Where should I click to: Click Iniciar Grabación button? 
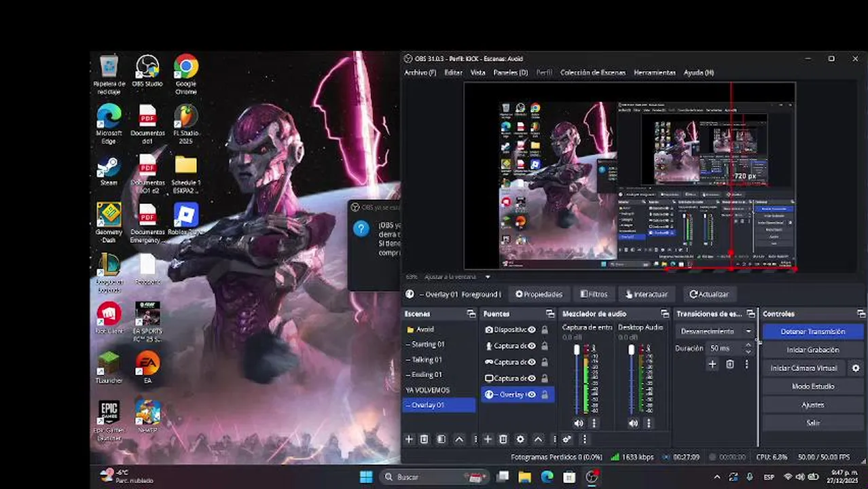(x=813, y=350)
